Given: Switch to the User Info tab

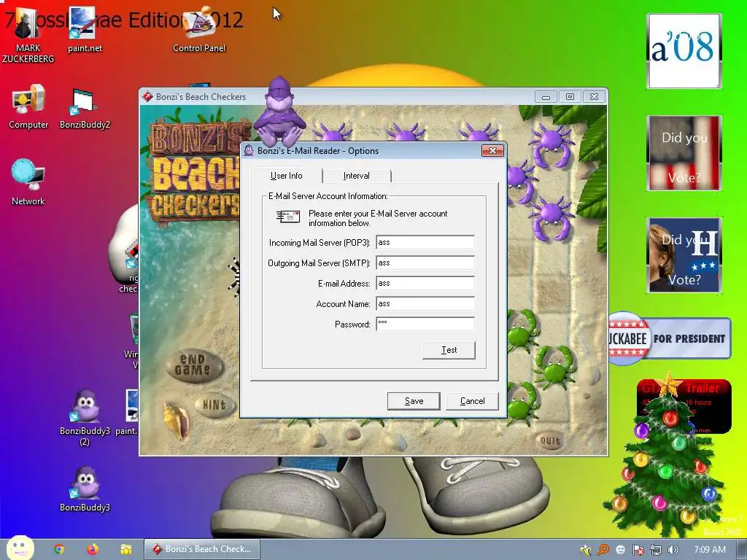Looking at the screenshot, I should [286, 176].
